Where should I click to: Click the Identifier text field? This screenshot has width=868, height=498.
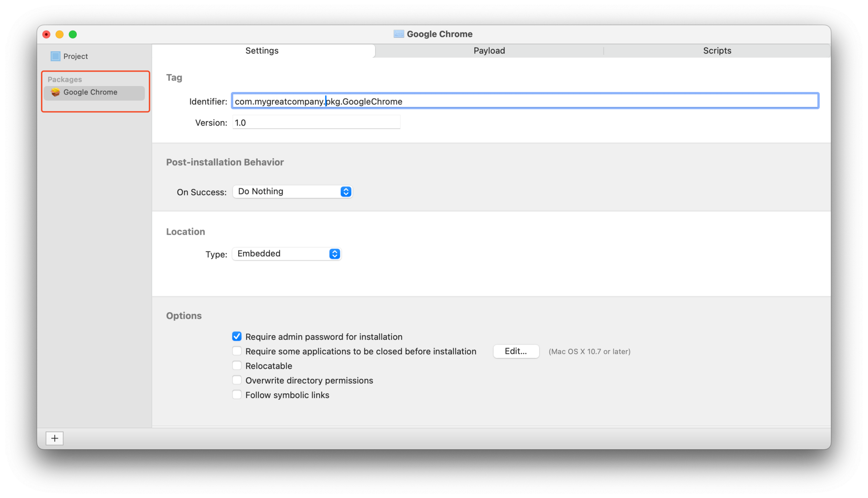click(x=525, y=101)
